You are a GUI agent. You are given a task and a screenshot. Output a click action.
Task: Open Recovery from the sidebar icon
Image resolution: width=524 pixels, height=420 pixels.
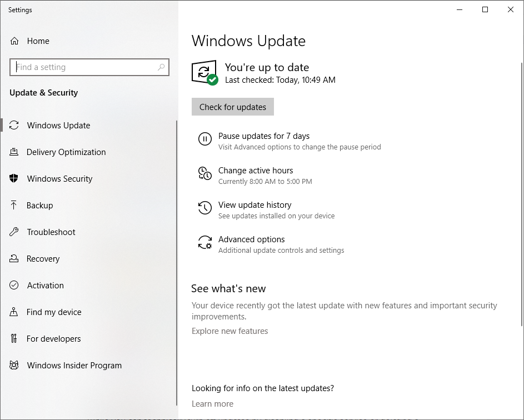point(15,258)
